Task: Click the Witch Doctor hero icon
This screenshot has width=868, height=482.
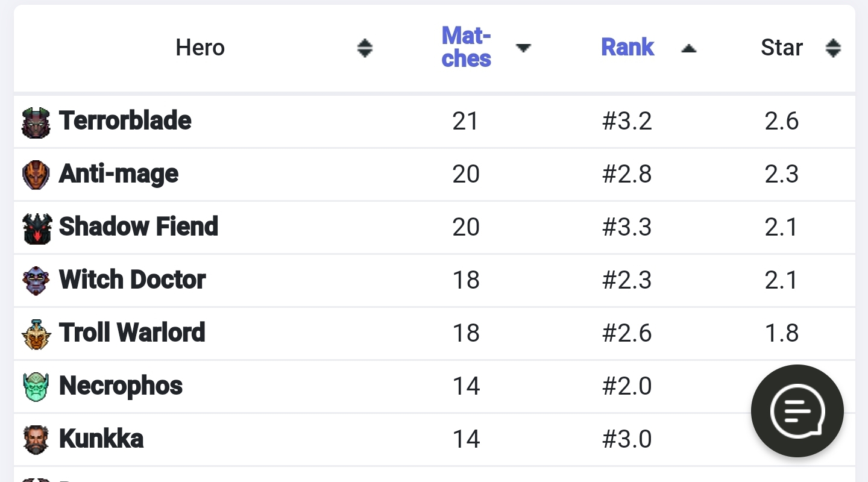Action: point(36,281)
